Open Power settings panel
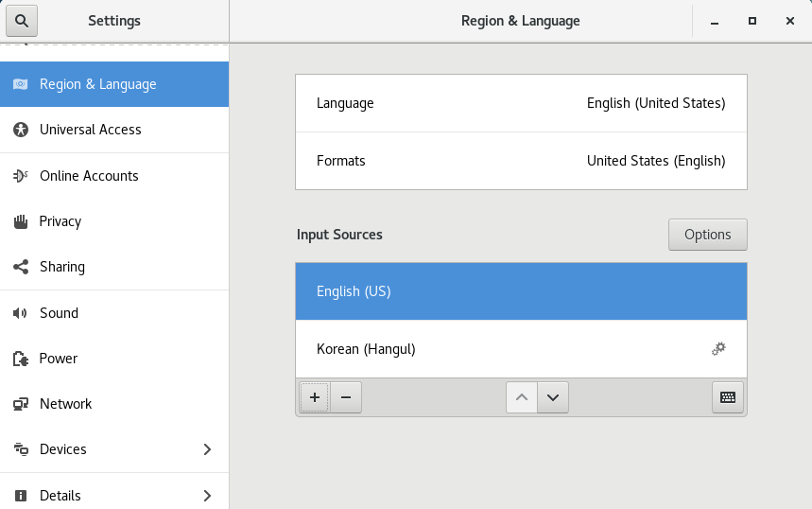The height and width of the screenshot is (509, 812). [x=114, y=359]
